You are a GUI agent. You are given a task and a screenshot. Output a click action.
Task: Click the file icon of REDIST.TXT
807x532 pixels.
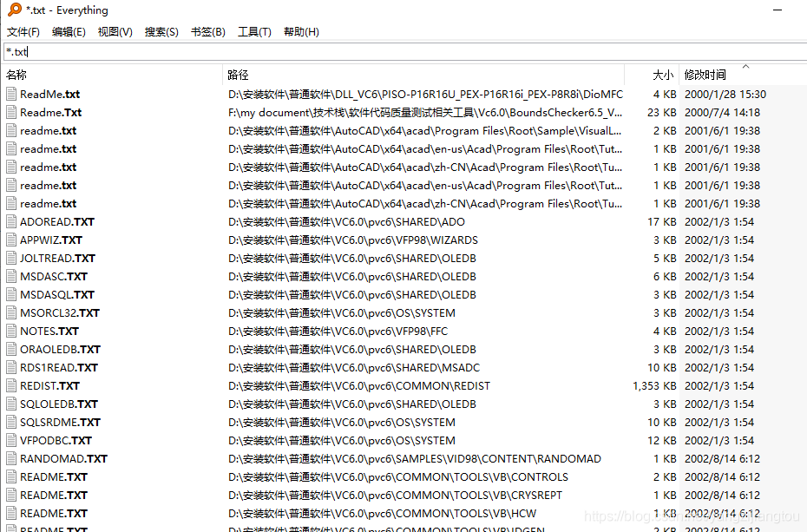coord(11,386)
